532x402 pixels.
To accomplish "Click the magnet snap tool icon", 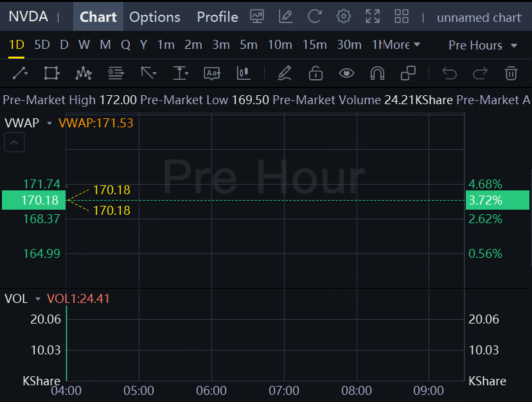I will tap(377, 73).
